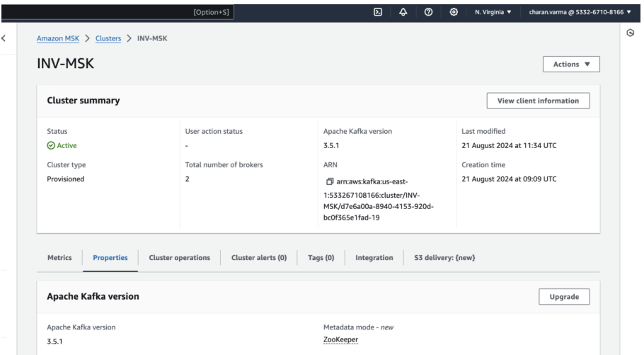Open the side info panel icon
644x355 pixels.
tap(630, 33)
